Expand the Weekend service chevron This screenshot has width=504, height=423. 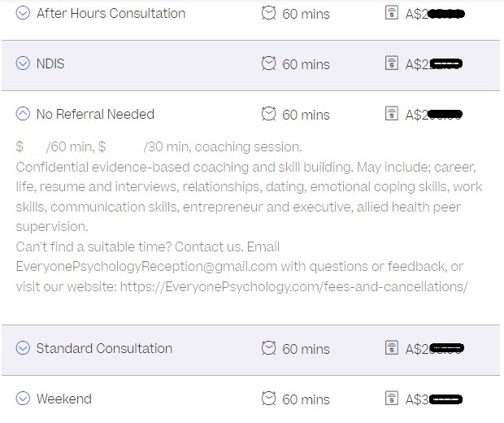(23, 399)
